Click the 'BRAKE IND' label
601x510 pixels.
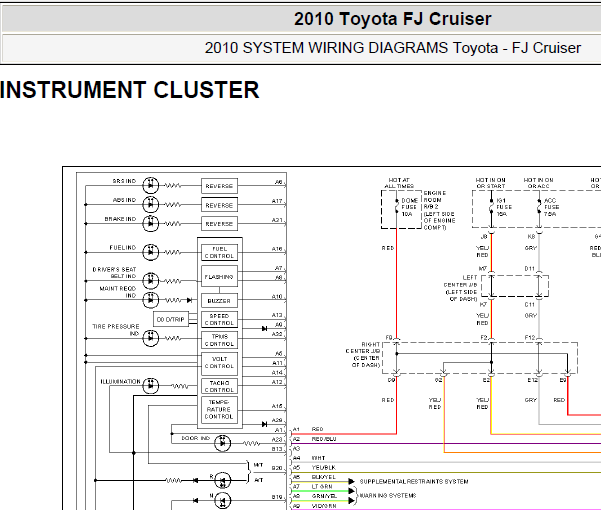pyautogui.click(x=120, y=219)
